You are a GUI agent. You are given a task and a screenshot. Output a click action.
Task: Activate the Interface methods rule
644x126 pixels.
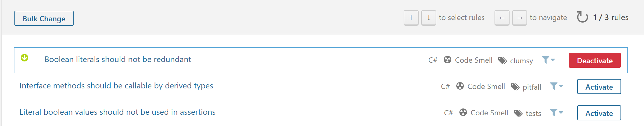[599, 87]
